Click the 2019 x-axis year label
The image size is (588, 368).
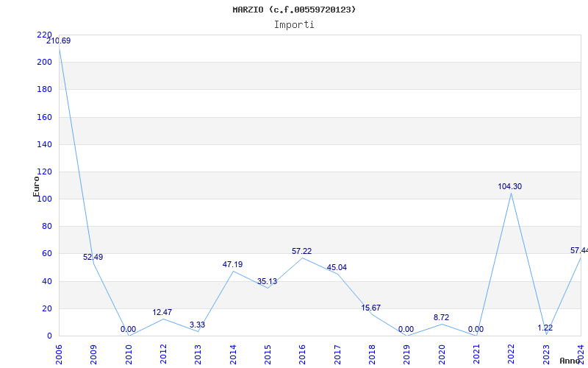pyautogui.click(x=407, y=355)
